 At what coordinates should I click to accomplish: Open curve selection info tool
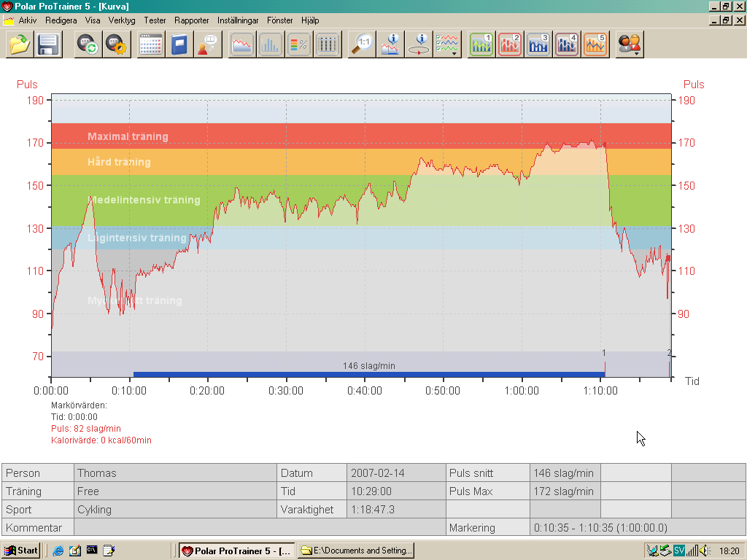click(391, 44)
